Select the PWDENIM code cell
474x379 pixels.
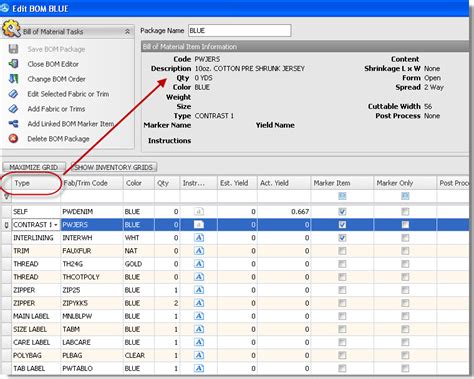[92, 212]
